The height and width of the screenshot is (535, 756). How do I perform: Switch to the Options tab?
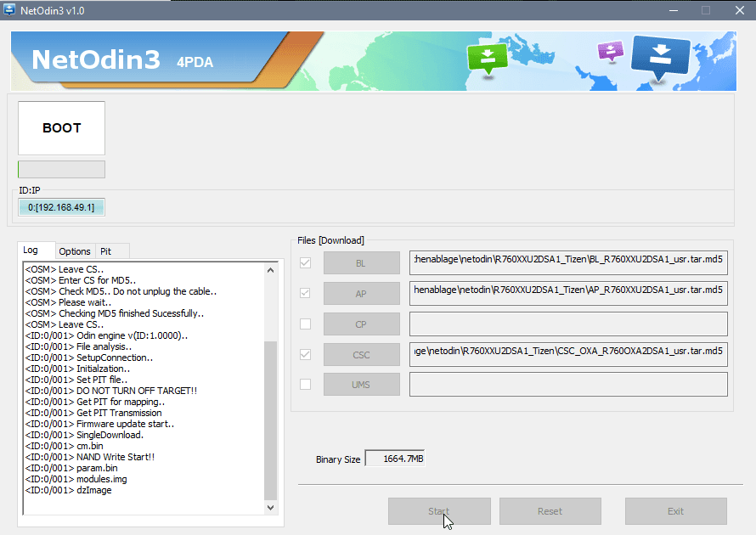tap(75, 251)
